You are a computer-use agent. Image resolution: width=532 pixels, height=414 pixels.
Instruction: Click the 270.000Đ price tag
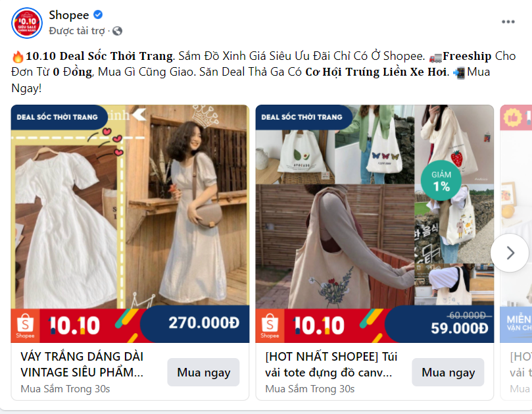(204, 323)
